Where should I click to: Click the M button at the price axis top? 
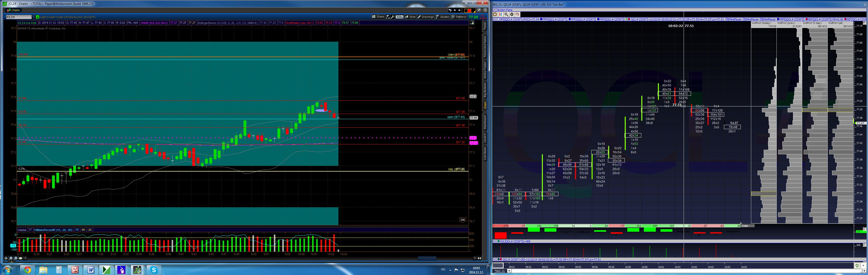tap(865, 23)
